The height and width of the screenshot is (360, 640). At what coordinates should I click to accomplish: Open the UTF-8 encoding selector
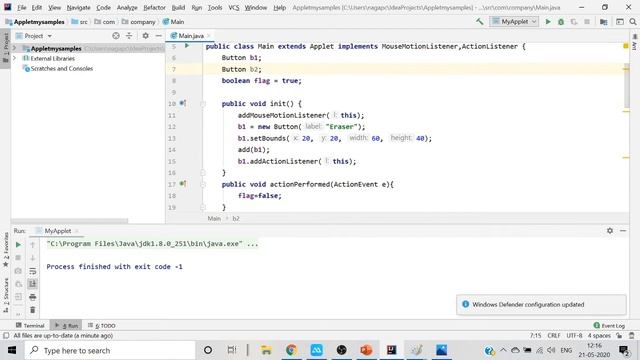pyautogui.click(x=574, y=336)
